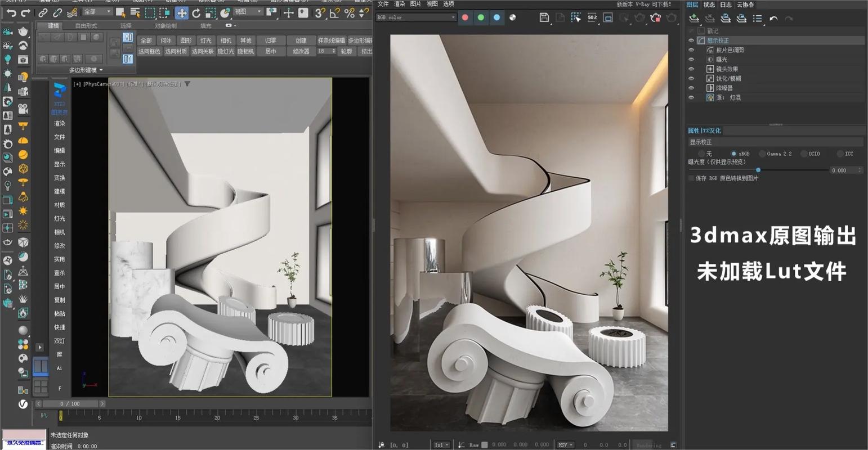
Task: Open the RGB color channel dropdown
Action: click(416, 17)
